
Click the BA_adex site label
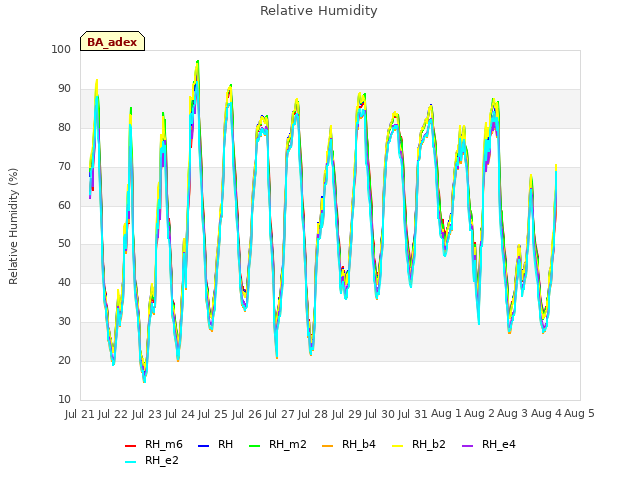tap(112, 42)
